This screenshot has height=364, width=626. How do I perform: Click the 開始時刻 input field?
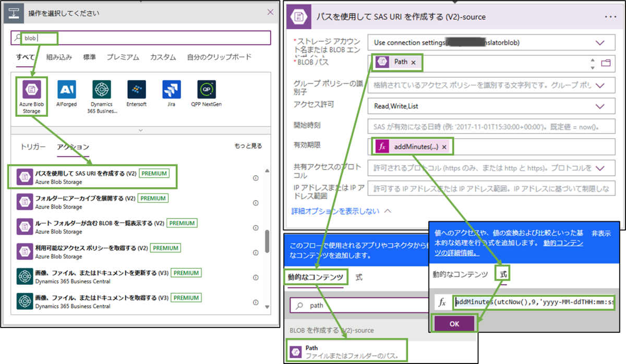point(491,126)
